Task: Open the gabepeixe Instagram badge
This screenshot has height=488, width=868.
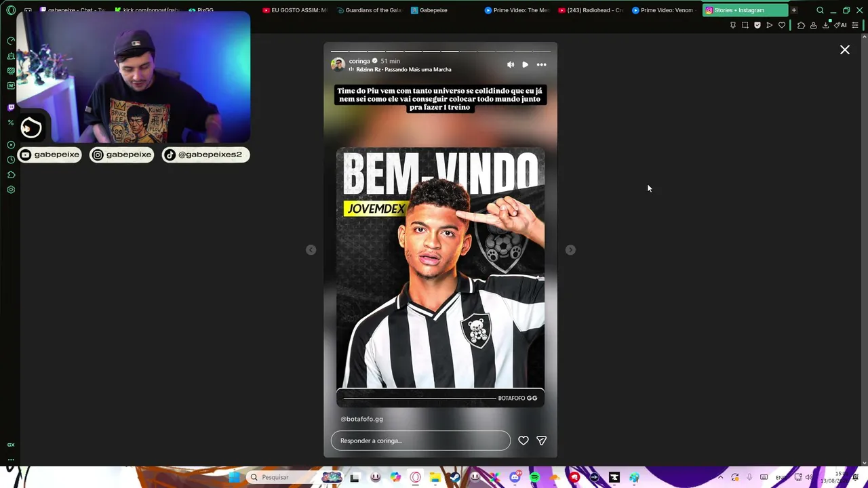Action: (122, 155)
